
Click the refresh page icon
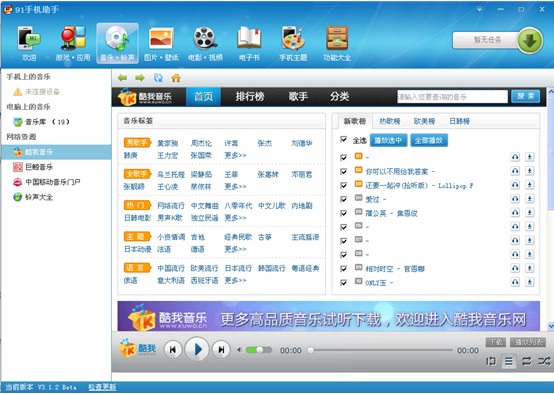click(x=158, y=78)
